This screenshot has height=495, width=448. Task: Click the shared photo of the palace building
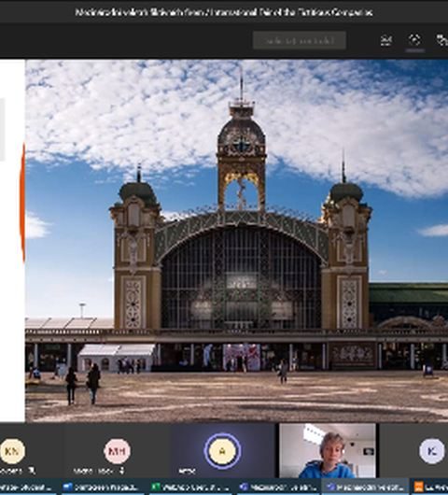[x=237, y=241]
